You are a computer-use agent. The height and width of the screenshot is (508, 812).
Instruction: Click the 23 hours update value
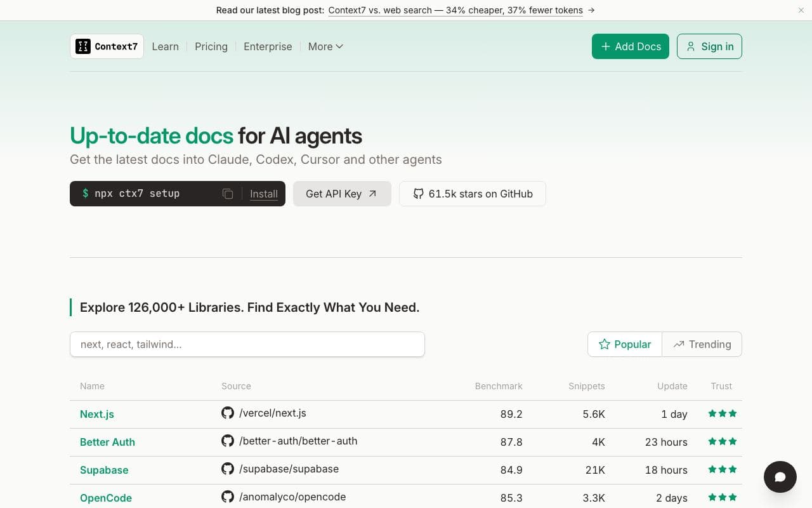pos(666,442)
